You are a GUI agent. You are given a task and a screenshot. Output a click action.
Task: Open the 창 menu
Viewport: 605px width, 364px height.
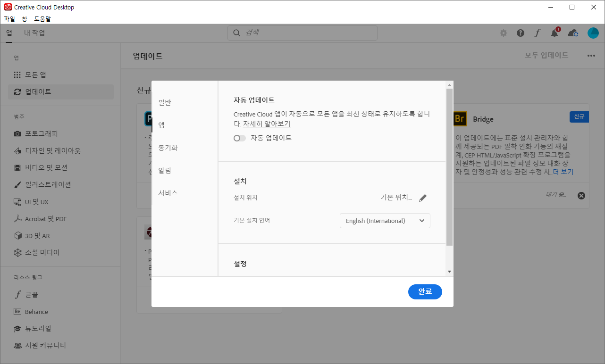(25, 19)
